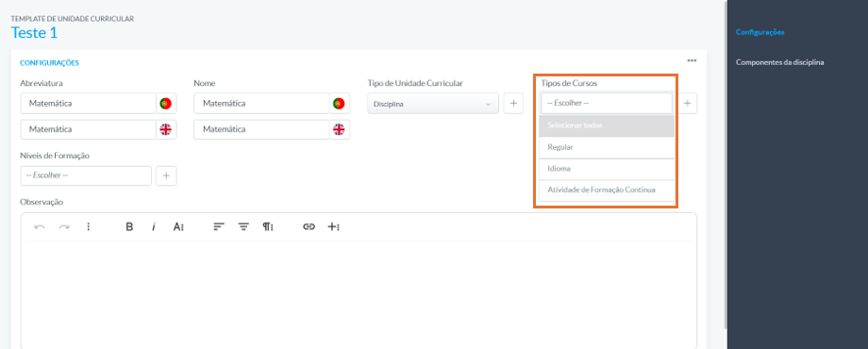Click the insert link icon
This screenshot has height=349, width=868.
click(309, 226)
